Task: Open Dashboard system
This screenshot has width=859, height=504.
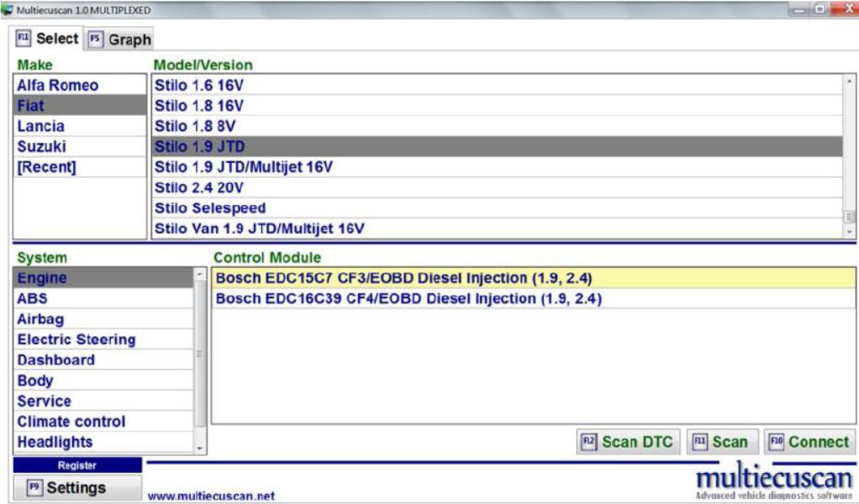Action: (103, 360)
